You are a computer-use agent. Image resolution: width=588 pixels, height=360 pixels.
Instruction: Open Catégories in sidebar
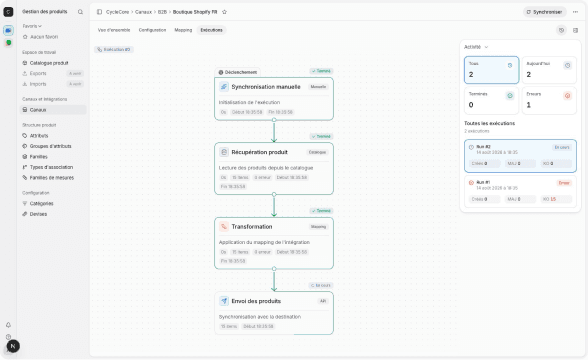52,204
